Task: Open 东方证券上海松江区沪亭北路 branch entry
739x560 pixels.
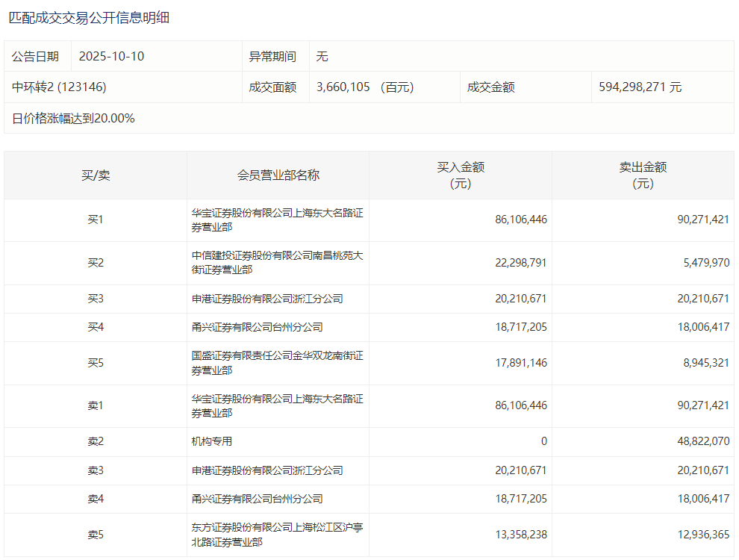Action: point(277,535)
